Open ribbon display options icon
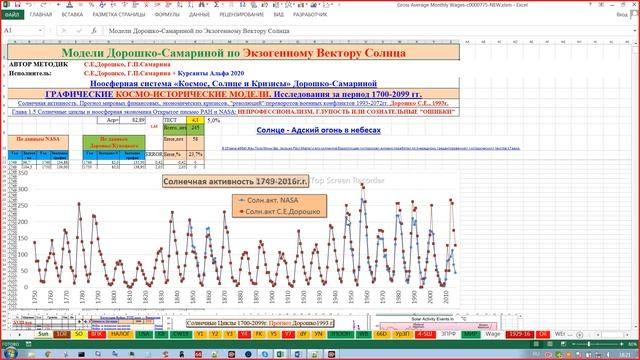Image resolution: width=640 pixels, height=360 pixels. (x=602, y=4)
